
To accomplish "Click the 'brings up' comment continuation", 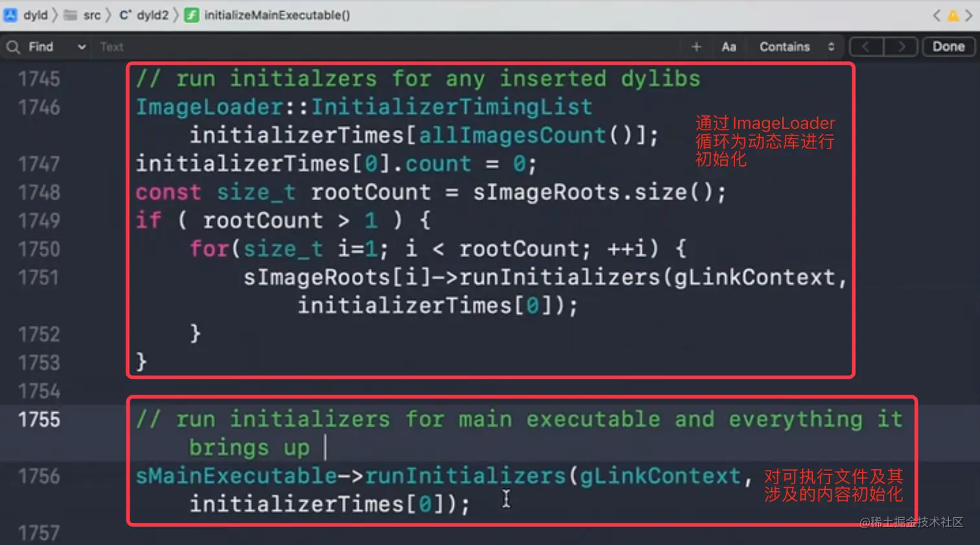I will pos(250,448).
